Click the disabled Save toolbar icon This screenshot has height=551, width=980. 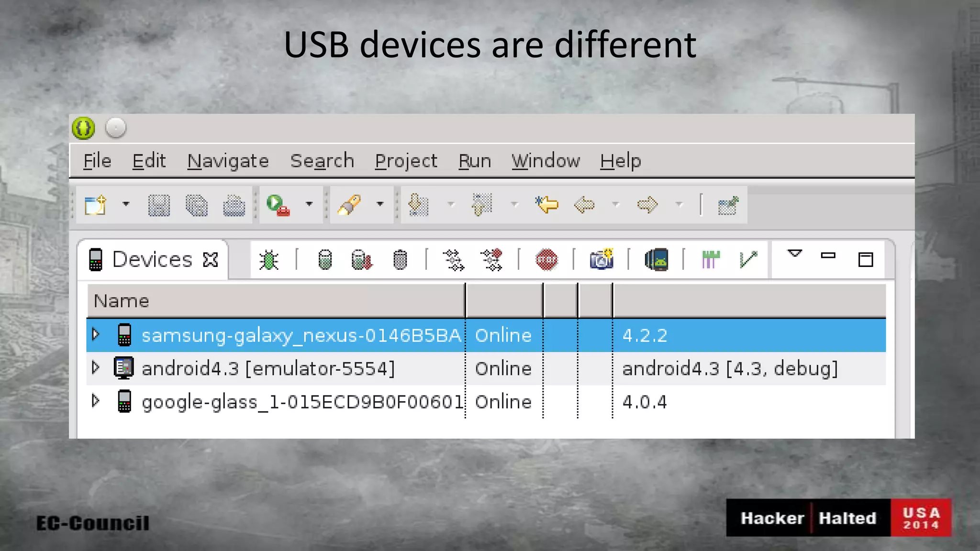point(159,205)
